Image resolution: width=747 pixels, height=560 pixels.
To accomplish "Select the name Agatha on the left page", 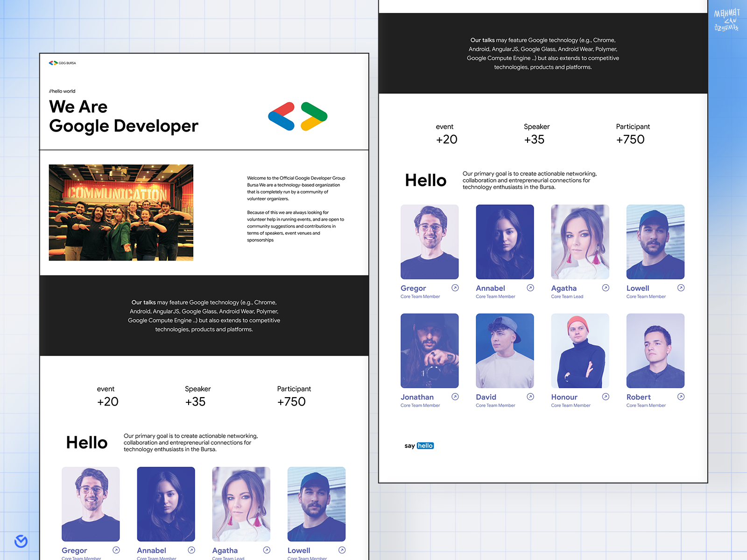I will [225, 551].
